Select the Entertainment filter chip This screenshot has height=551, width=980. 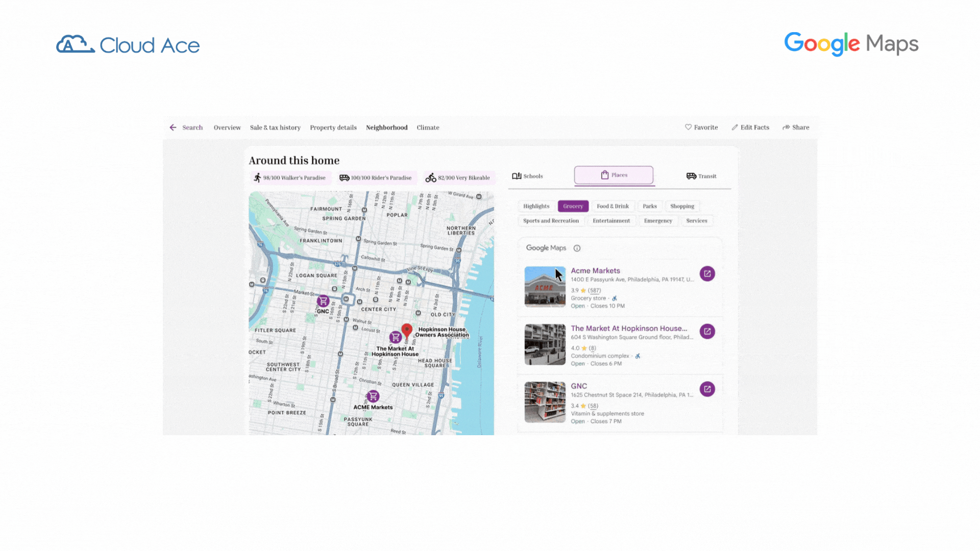tap(611, 221)
